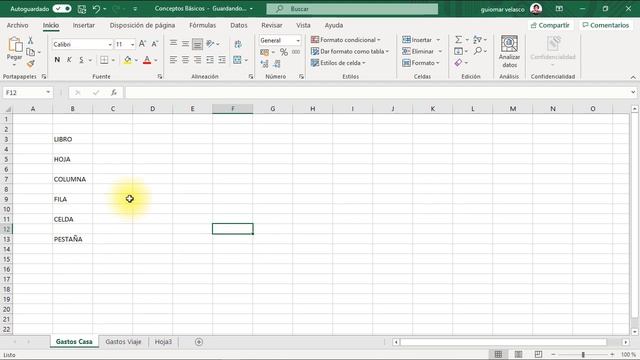The width and height of the screenshot is (640, 360).
Task: Open the Archivo tab
Action: 18,25
